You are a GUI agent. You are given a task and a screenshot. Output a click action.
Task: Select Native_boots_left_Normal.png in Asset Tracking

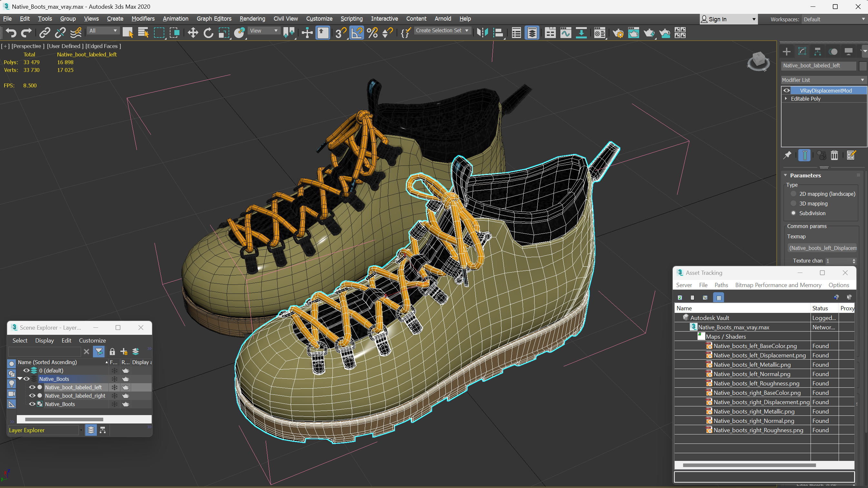pos(751,374)
